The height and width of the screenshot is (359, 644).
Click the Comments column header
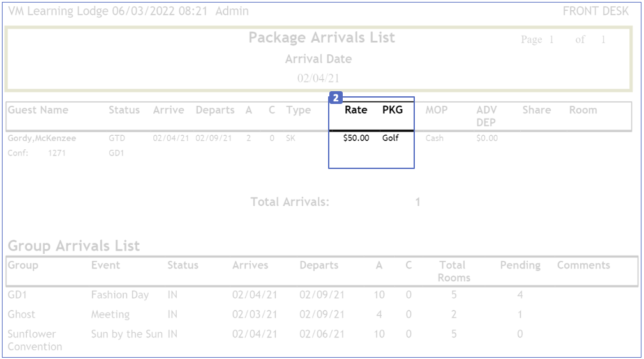coord(583,265)
